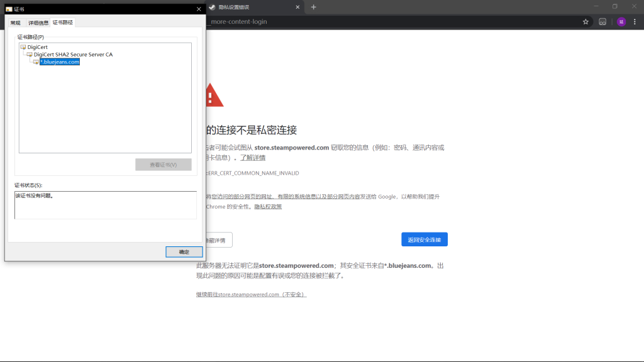The height and width of the screenshot is (362, 644).
Task: Click 继续前往store.steampowered.com unsafe link
Action: (x=251, y=295)
